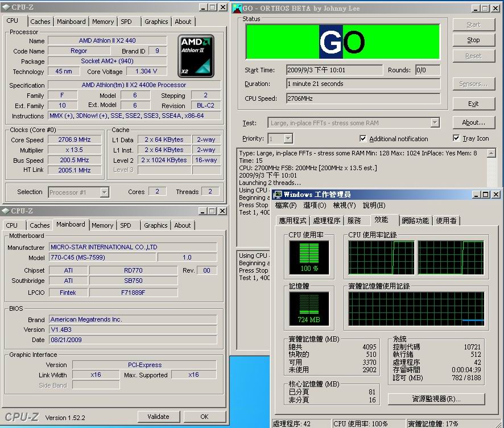Click the Validate button in CPU-Z
Image resolution: width=504 pixels, height=428 pixels.
click(x=158, y=417)
